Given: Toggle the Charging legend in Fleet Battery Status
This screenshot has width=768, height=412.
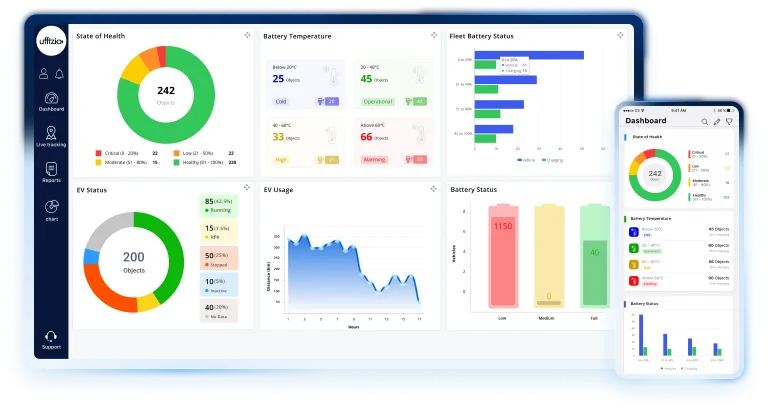Looking at the screenshot, I should (x=552, y=159).
